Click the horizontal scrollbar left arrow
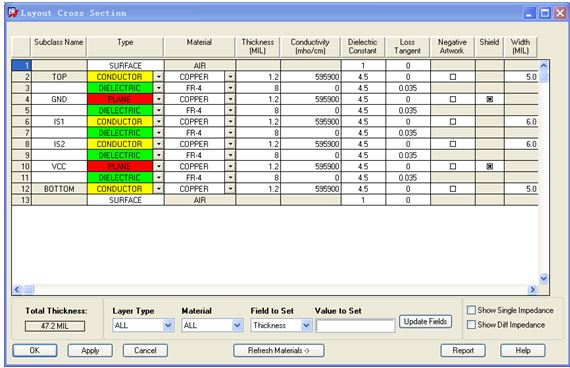Image resolution: width=570 pixels, height=368 pixels. click(x=17, y=289)
